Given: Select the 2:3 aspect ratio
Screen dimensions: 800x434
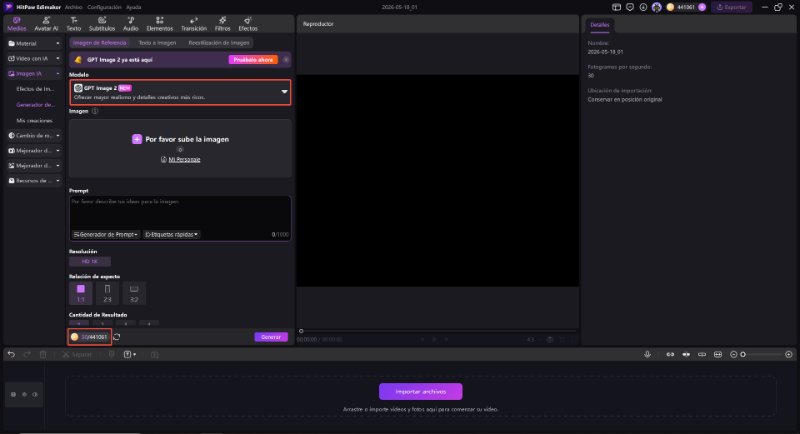Looking at the screenshot, I should click(107, 293).
